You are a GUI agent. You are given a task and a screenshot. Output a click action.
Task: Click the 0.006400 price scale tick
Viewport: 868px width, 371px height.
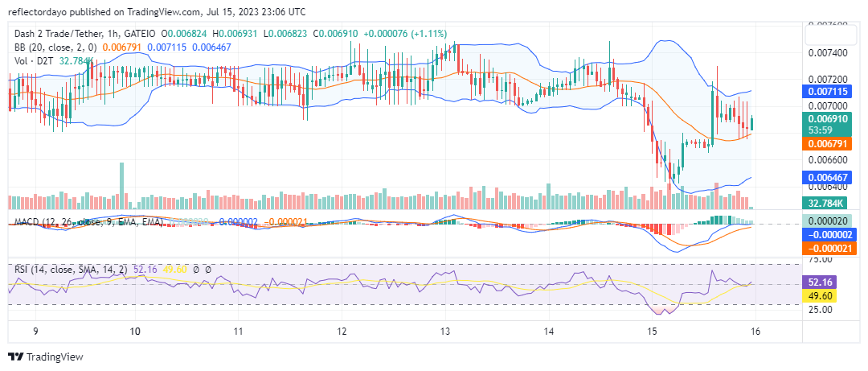point(828,188)
